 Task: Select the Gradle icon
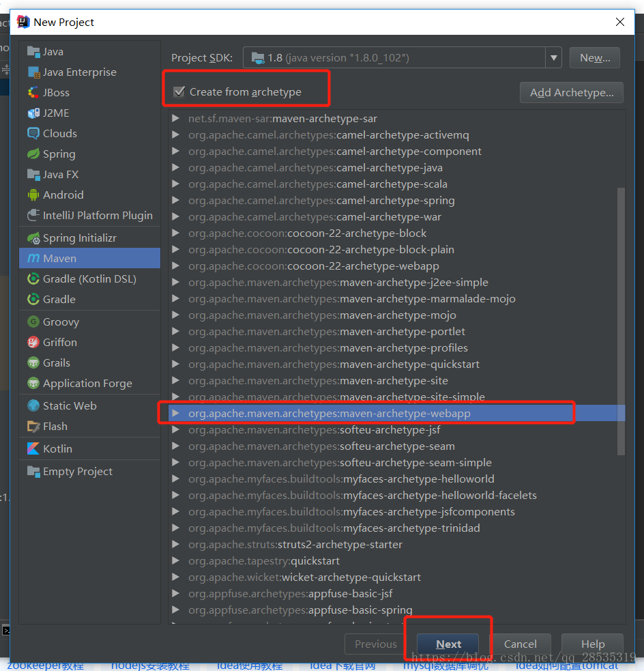(33, 300)
